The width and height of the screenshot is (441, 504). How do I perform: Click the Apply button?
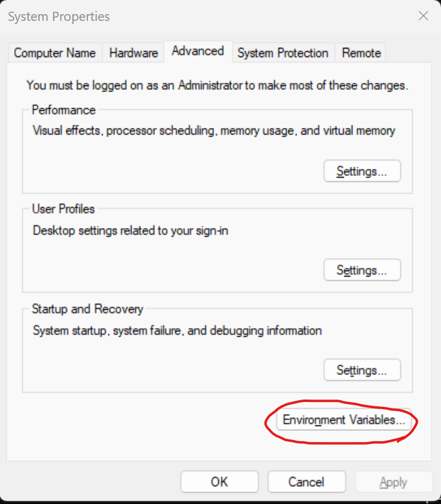pos(393,482)
